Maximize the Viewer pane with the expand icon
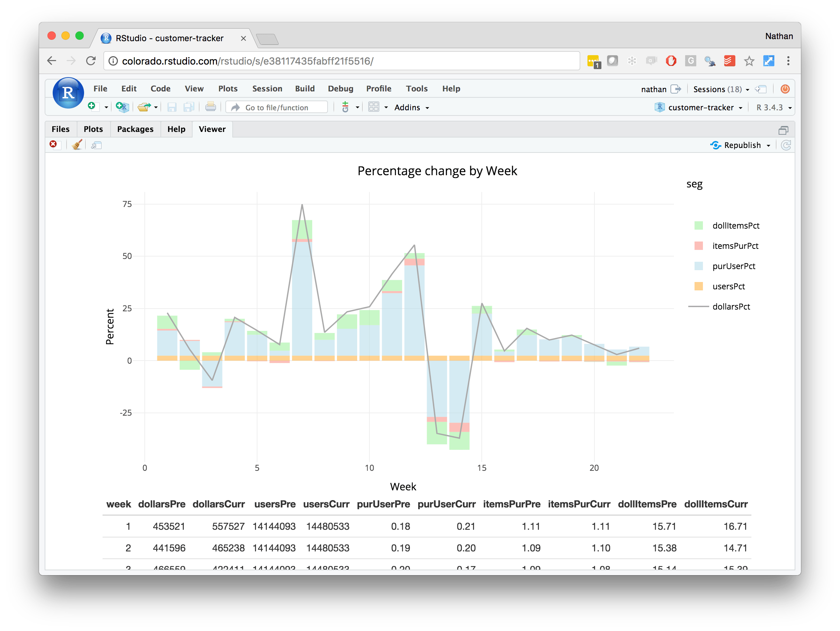Screen dimensions: 840x631 pos(783,129)
